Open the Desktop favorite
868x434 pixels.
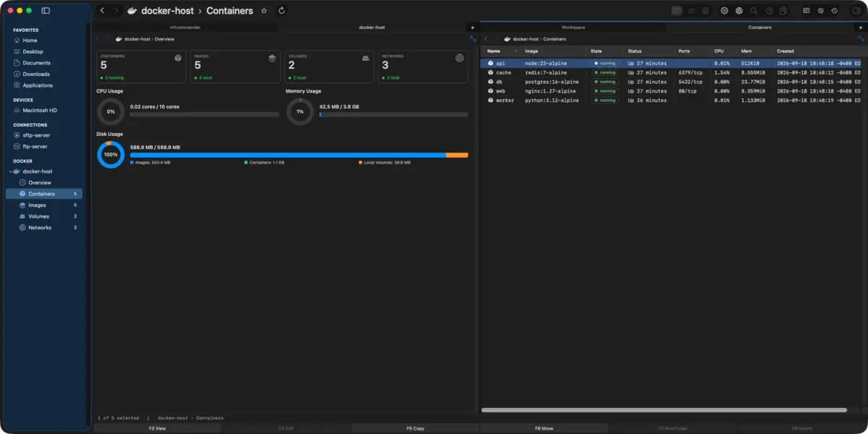click(x=44, y=51)
